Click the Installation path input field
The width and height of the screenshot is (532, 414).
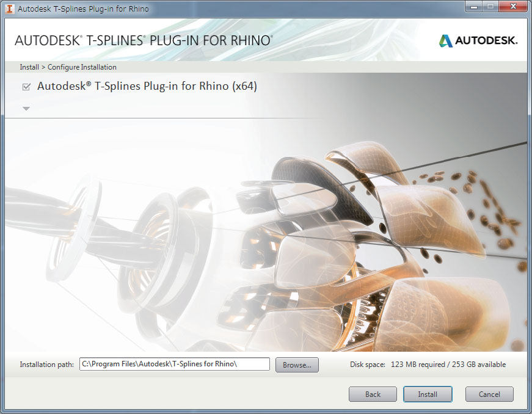175,364
